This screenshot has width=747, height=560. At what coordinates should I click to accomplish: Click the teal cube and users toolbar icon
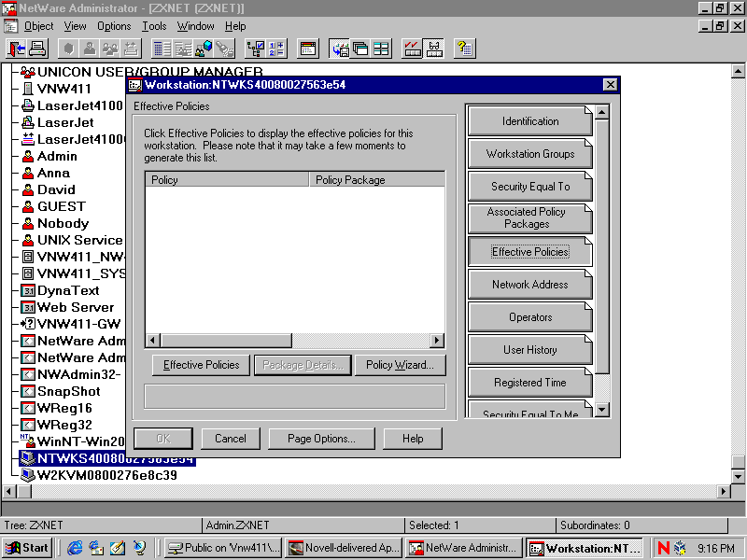click(204, 49)
